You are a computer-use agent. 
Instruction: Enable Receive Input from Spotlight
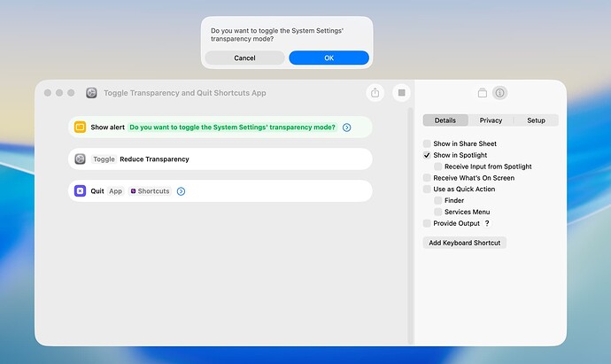point(438,167)
